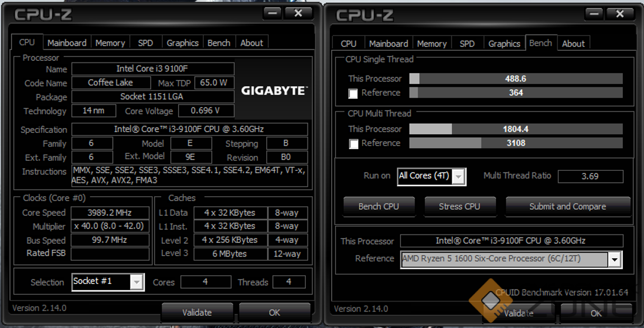644x328 pixels.
Task: Open Bench tab in left CPU-Z window
Action: pos(219,43)
